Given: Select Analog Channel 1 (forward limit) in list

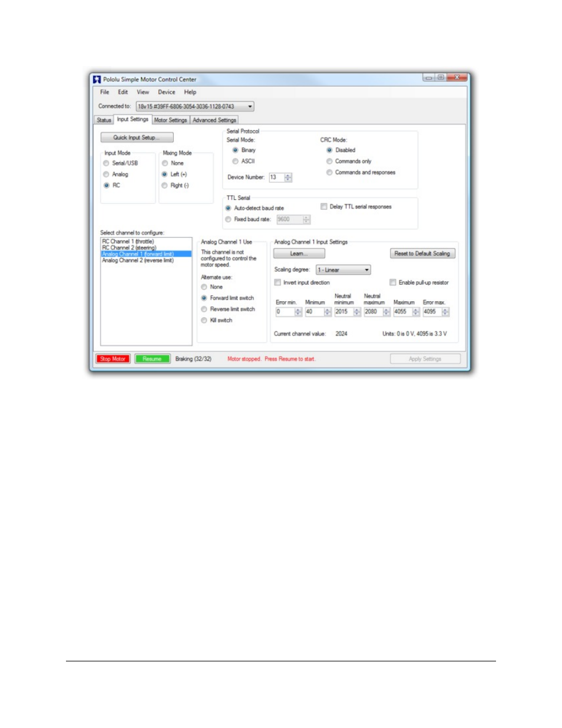Looking at the screenshot, I should pos(146,254).
